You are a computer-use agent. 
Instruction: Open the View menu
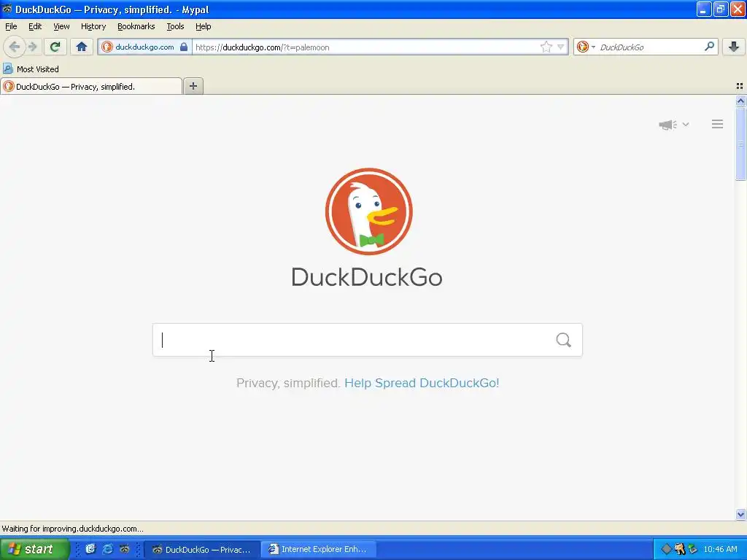[61, 26]
